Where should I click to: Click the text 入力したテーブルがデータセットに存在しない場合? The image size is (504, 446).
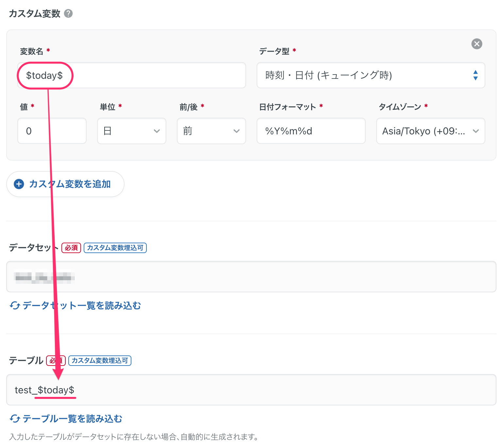[x=93, y=437]
